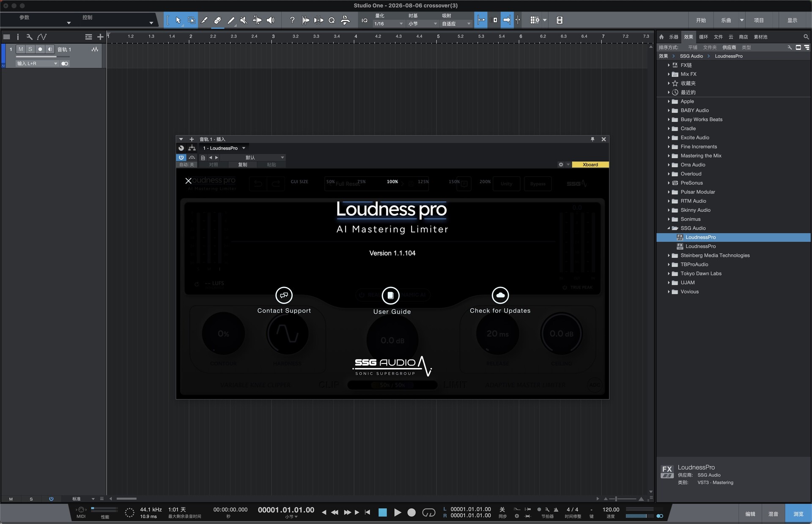The height and width of the screenshot is (524, 812).
Task: Open the 1 - LoudnessPro insert dropdown
Action: coord(224,148)
